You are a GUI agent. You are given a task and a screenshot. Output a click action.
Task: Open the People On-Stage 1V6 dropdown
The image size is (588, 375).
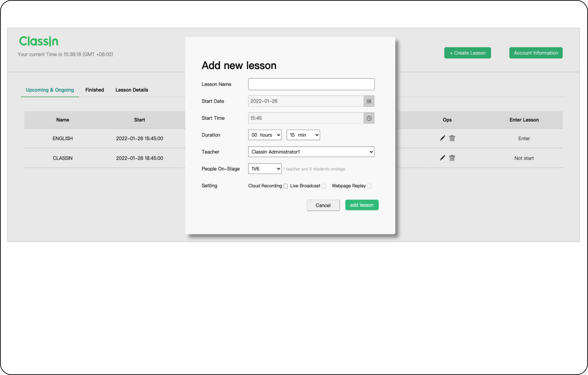tap(265, 169)
